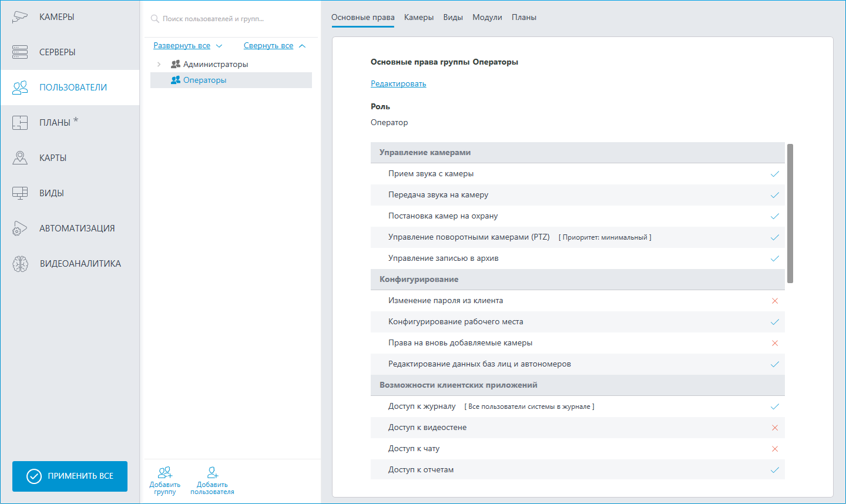The height and width of the screenshot is (504, 846).
Task: Click checkmark for Редактирование данных баз лиц
Action: [x=775, y=364]
